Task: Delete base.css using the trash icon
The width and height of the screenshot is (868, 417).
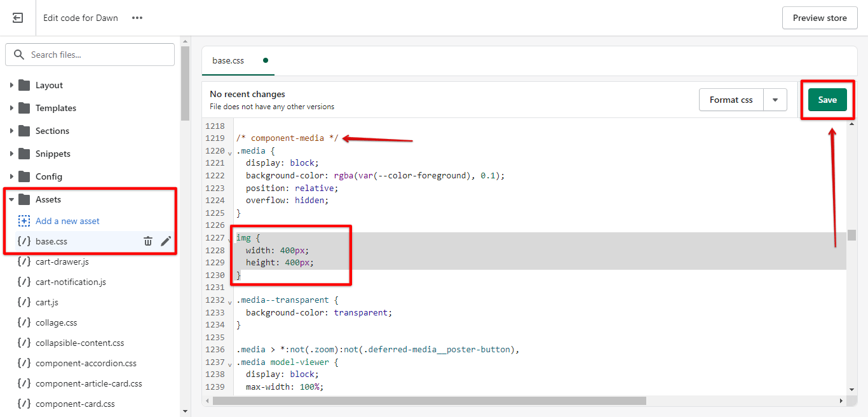Action: coord(147,241)
